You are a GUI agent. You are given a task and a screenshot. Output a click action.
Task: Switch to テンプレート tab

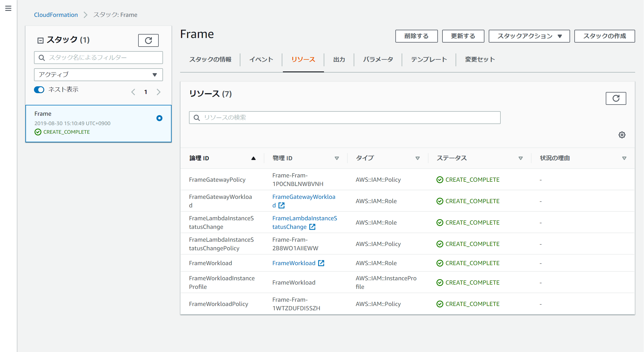click(x=429, y=59)
